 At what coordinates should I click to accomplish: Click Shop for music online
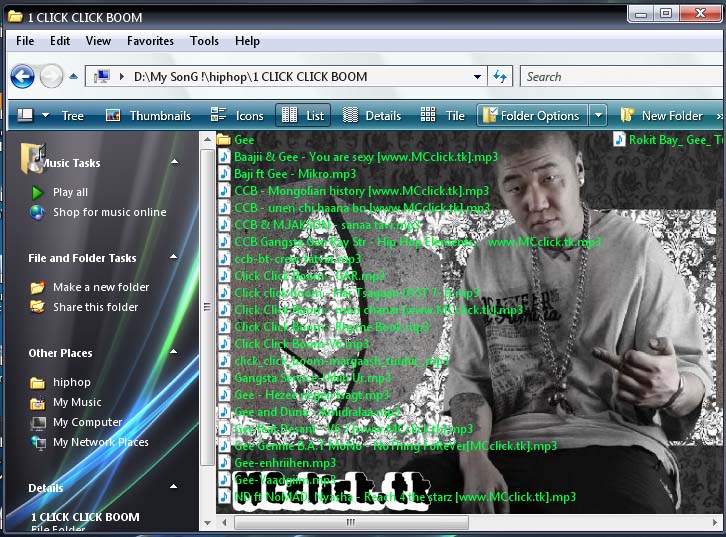pos(110,212)
